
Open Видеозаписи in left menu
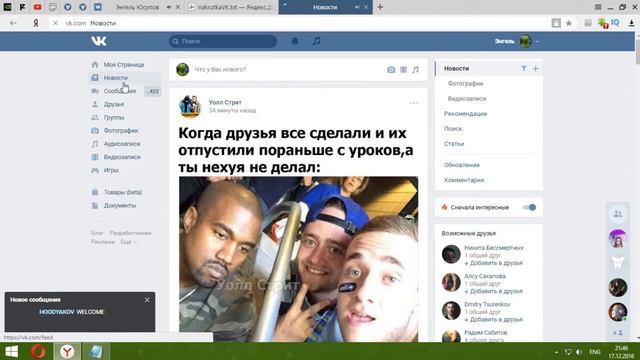coord(122,157)
